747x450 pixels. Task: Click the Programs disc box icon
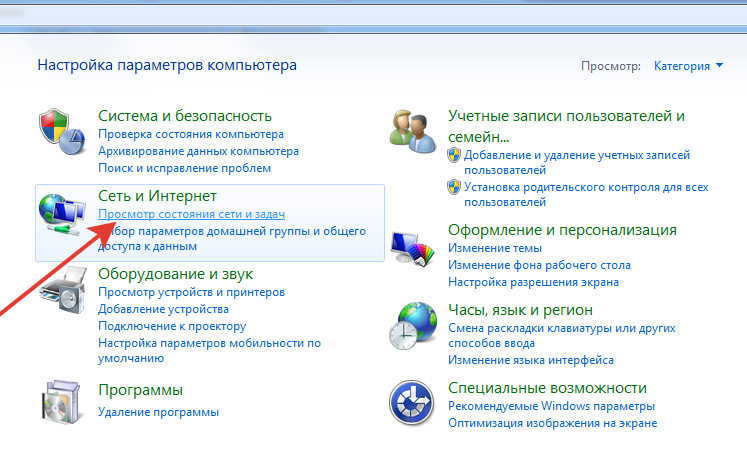tap(61, 401)
